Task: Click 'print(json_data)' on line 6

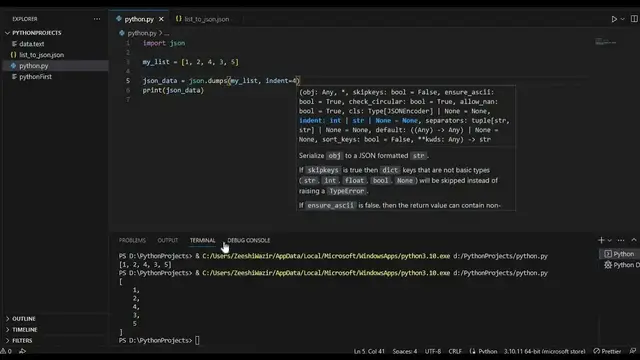Action: 173,91
